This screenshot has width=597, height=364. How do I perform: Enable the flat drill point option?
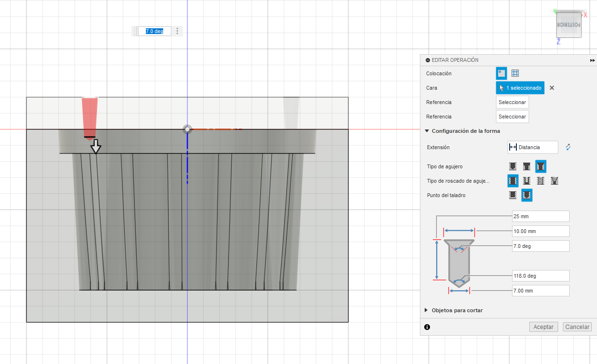(x=513, y=195)
